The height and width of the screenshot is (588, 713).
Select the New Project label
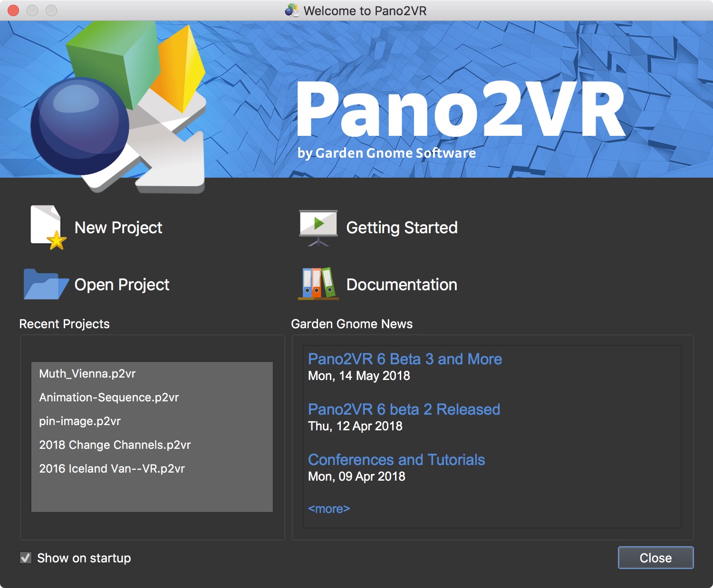point(118,228)
